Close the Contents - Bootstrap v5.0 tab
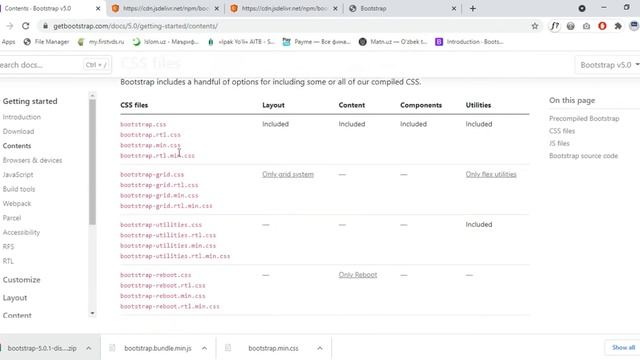The image size is (640, 360). [98, 8]
